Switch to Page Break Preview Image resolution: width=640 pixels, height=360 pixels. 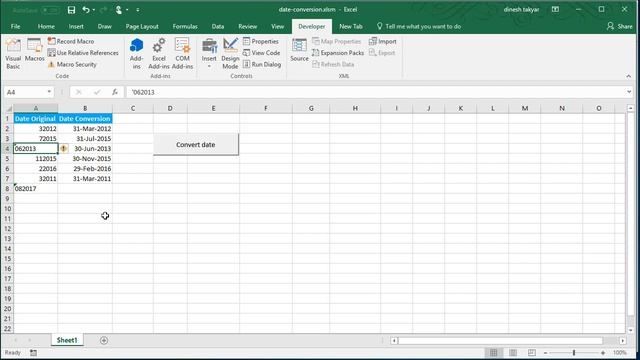click(531, 353)
